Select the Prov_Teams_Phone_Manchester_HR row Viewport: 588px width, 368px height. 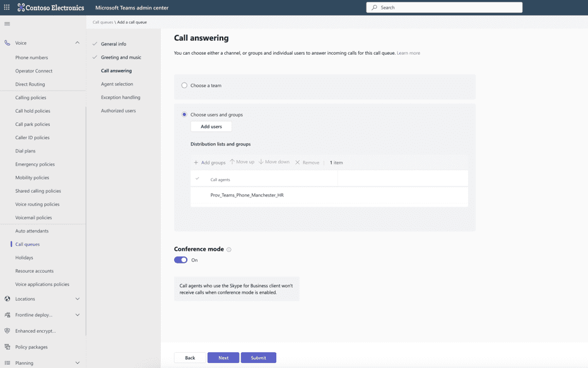coord(329,195)
